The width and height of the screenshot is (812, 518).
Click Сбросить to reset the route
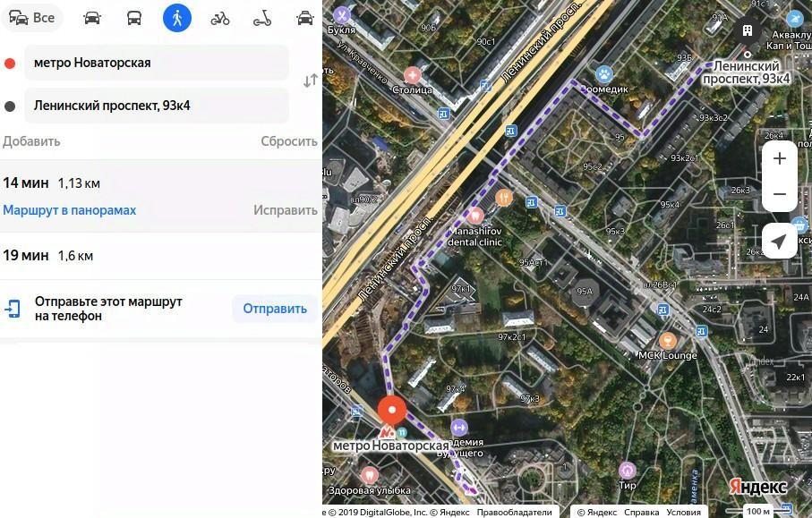point(289,141)
